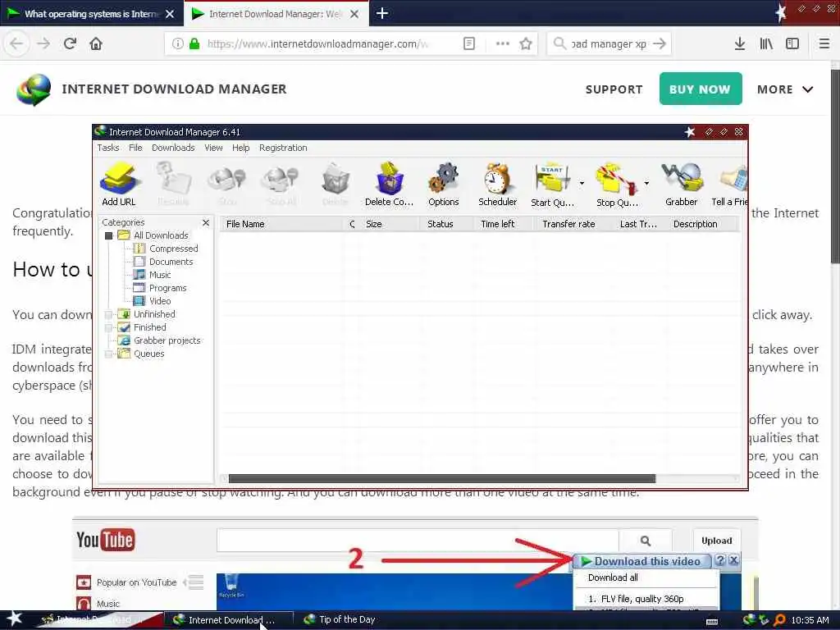Click the greyed Stop All toolbar icon

[x=281, y=184]
